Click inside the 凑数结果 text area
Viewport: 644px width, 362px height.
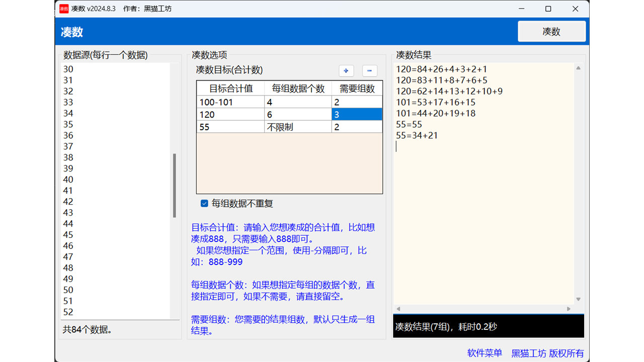coord(483,201)
